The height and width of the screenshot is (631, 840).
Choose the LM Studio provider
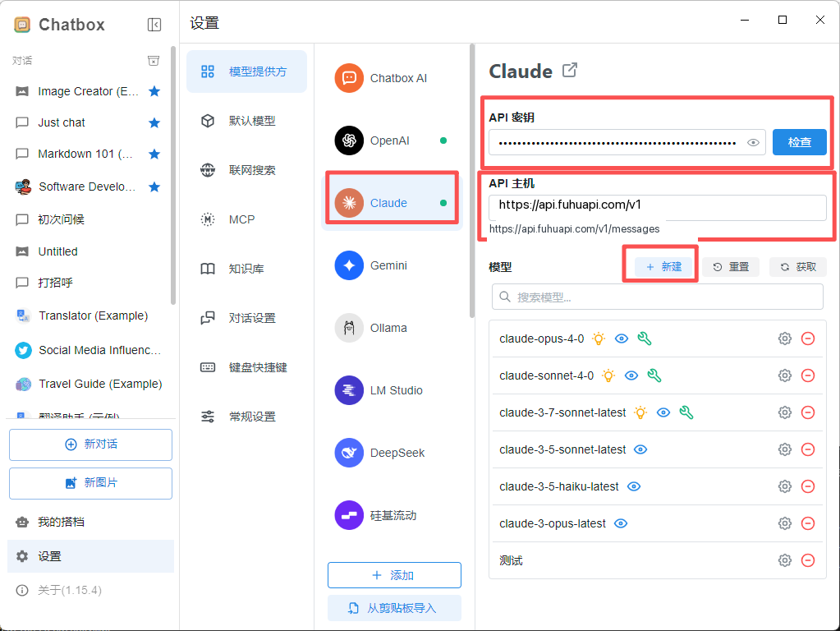coord(392,390)
